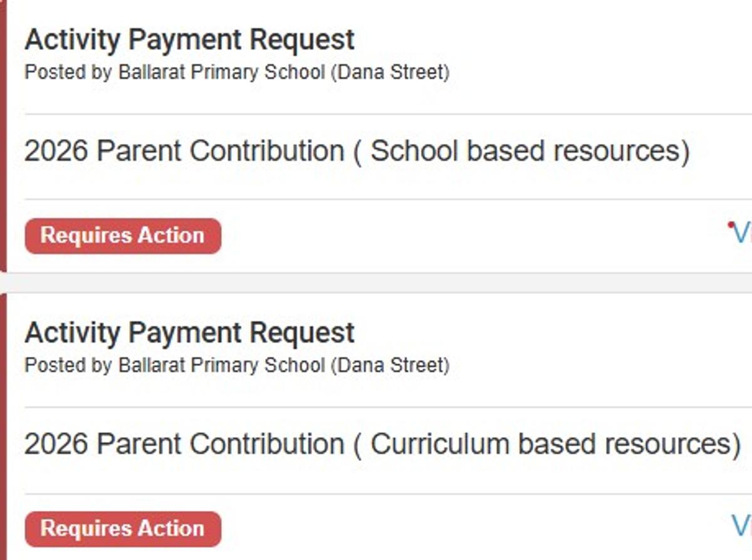Click red left border of Curriculum based resources card
This screenshot has height=560, width=752.
3,426
